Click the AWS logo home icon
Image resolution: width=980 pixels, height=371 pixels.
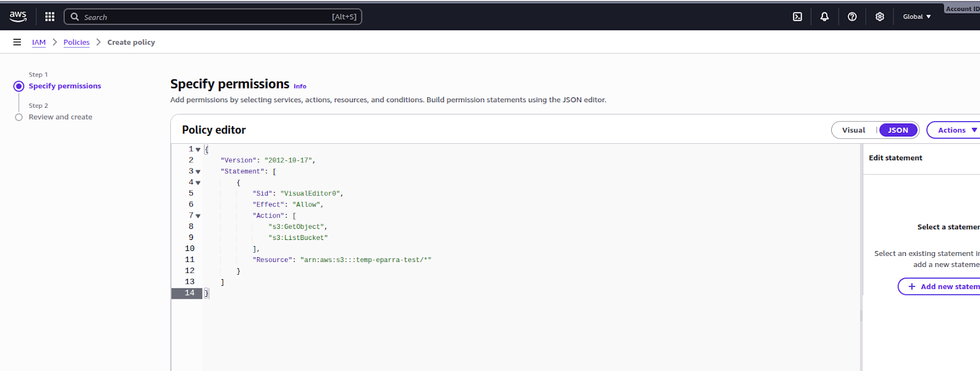[x=18, y=17]
